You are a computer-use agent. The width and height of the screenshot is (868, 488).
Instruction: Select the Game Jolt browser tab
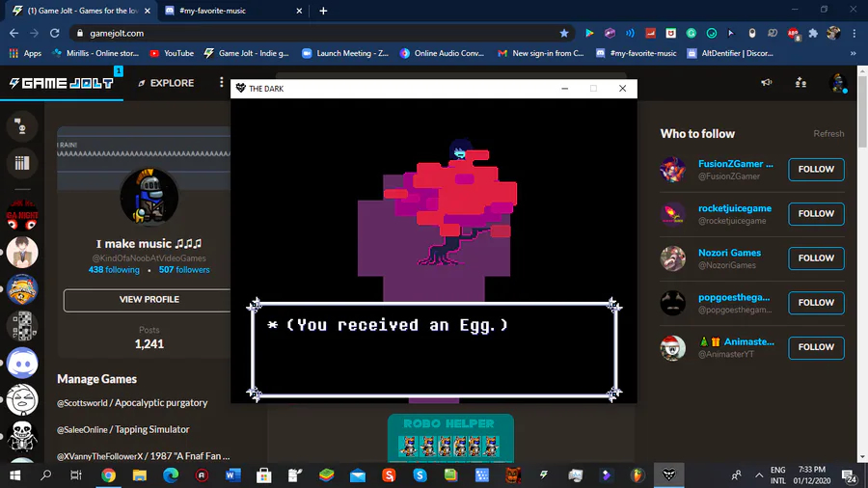[x=81, y=11]
